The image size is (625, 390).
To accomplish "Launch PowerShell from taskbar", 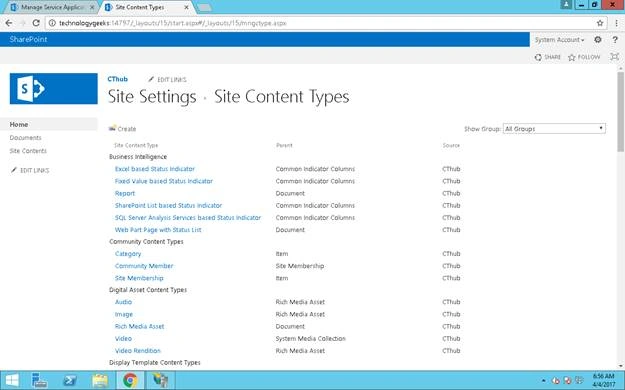I will pos(70,380).
